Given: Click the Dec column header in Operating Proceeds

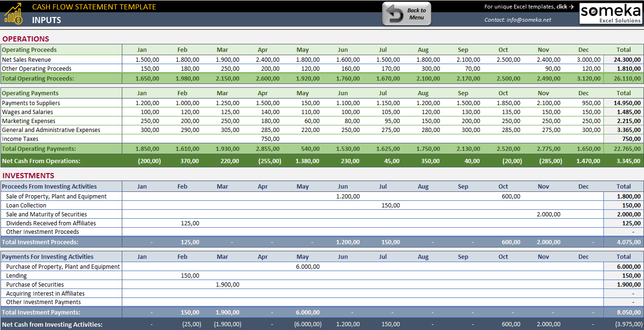Looking at the screenshot, I should coord(583,49).
